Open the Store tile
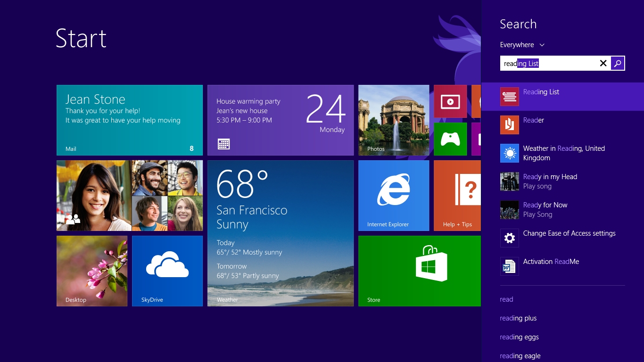 coord(420,271)
